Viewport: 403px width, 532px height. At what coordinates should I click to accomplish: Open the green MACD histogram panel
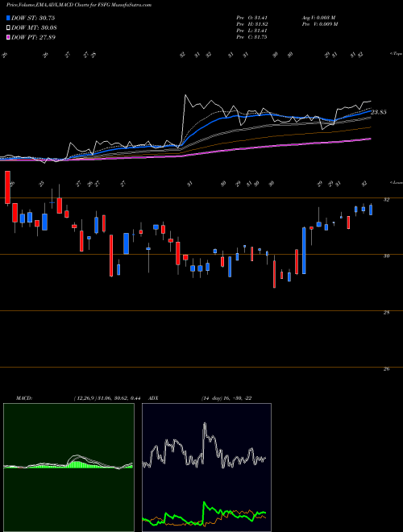coord(69,468)
